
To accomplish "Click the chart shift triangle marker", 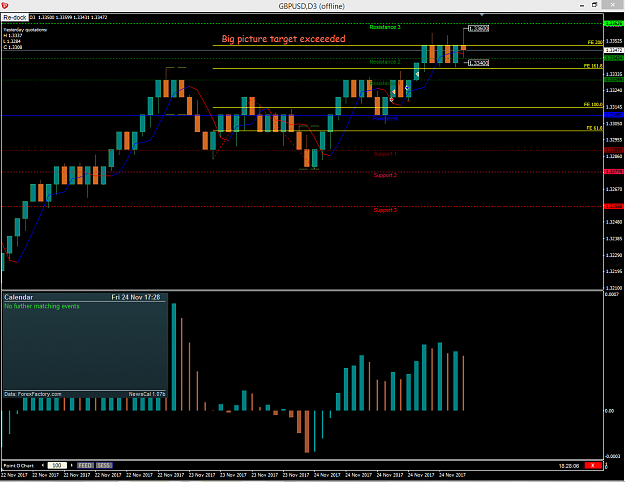I will pyautogui.click(x=482, y=15).
